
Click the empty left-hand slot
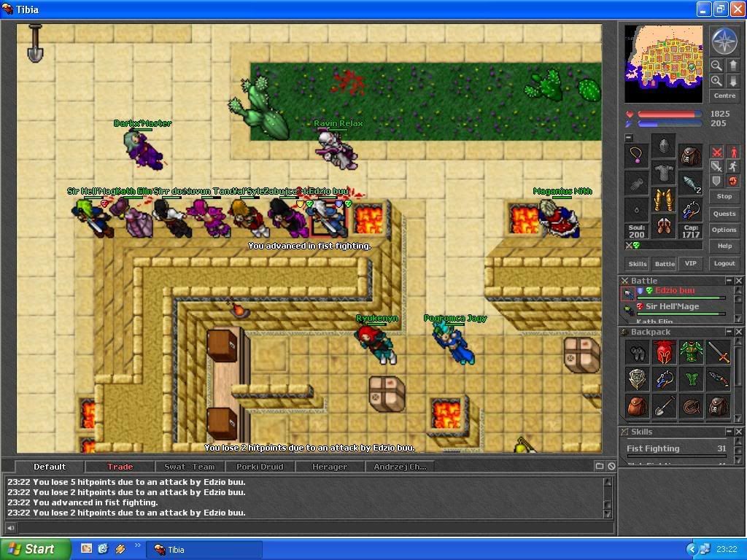(637, 183)
